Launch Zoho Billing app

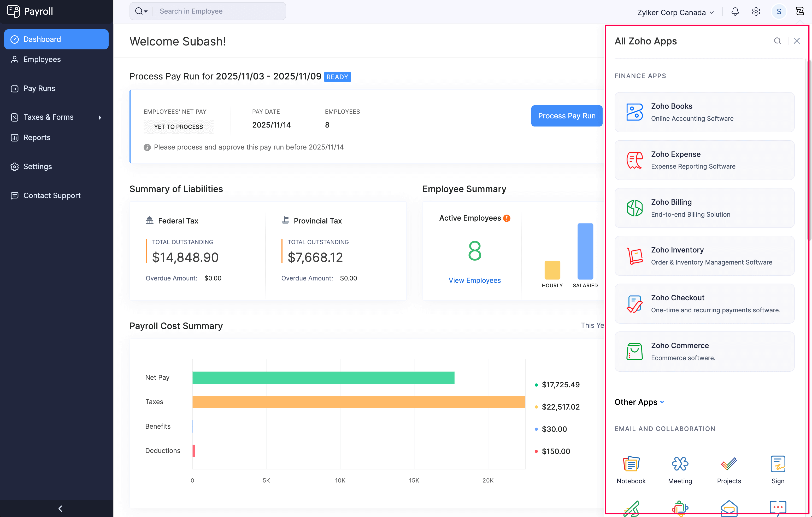(704, 208)
